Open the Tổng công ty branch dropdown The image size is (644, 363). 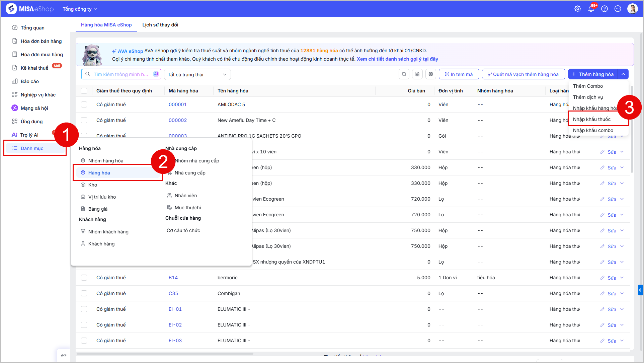pos(80,9)
